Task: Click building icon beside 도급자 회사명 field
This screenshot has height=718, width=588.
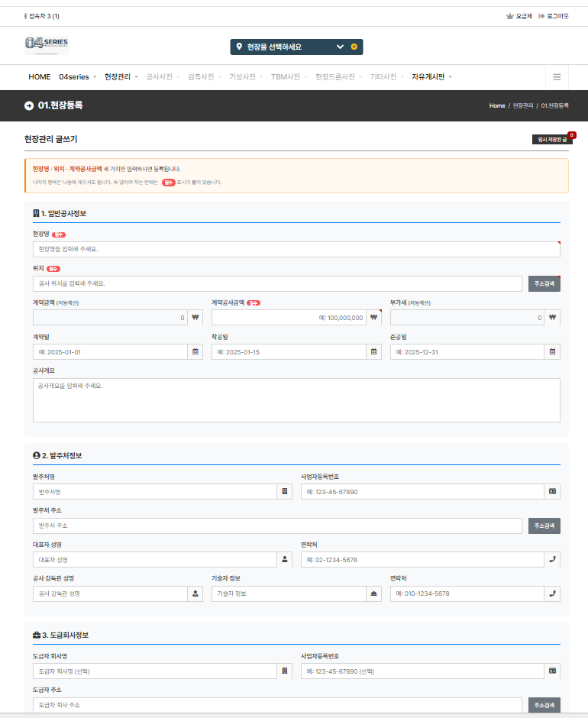Action: pyautogui.click(x=284, y=671)
